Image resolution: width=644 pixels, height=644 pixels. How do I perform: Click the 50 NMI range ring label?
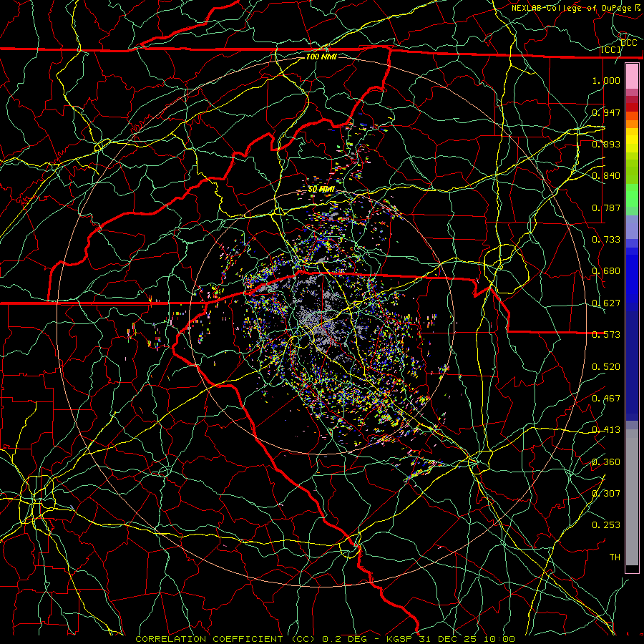[x=321, y=189]
